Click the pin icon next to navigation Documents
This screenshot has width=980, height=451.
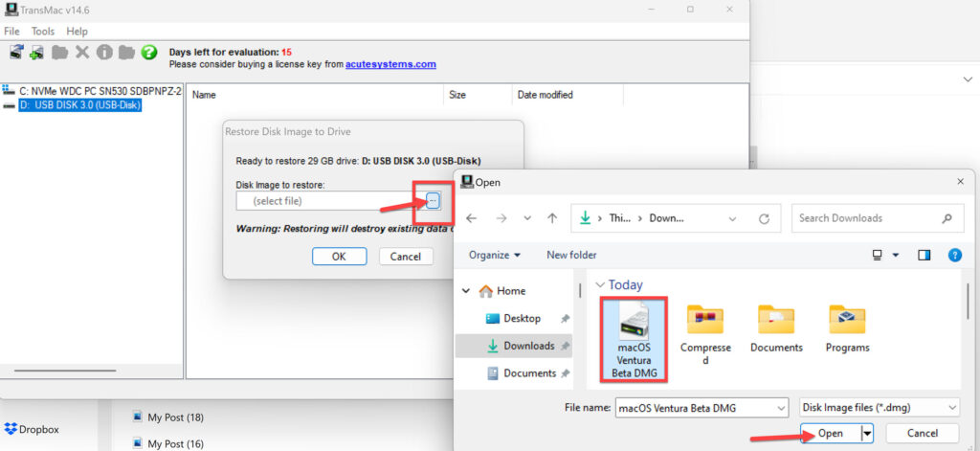tap(565, 373)
